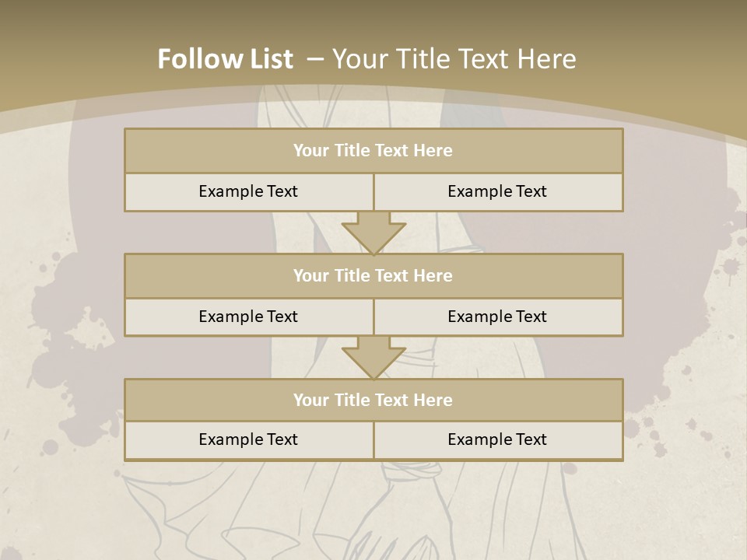Click the bottom table's right Example Text cell
747x560 pixels.
click(497, 439)
